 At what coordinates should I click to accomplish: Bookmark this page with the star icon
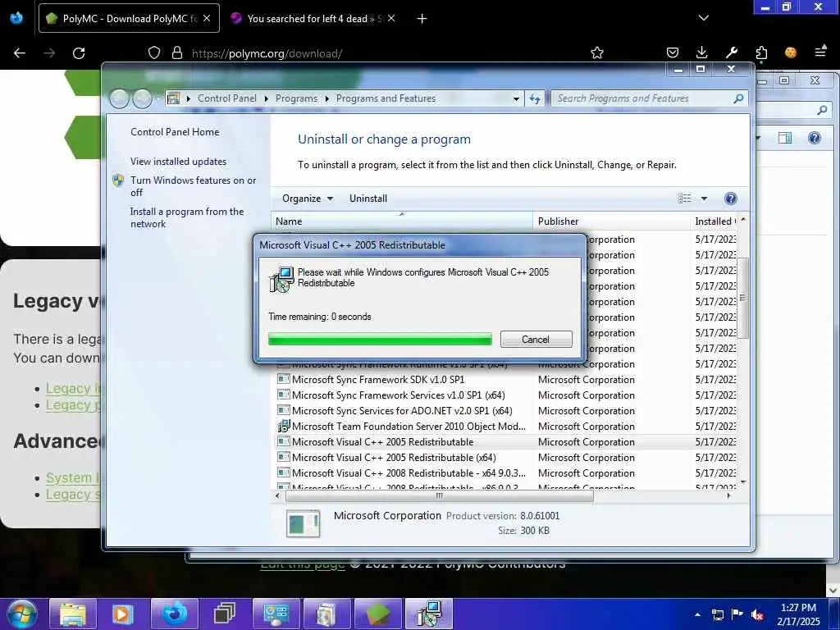coord(597,52)
